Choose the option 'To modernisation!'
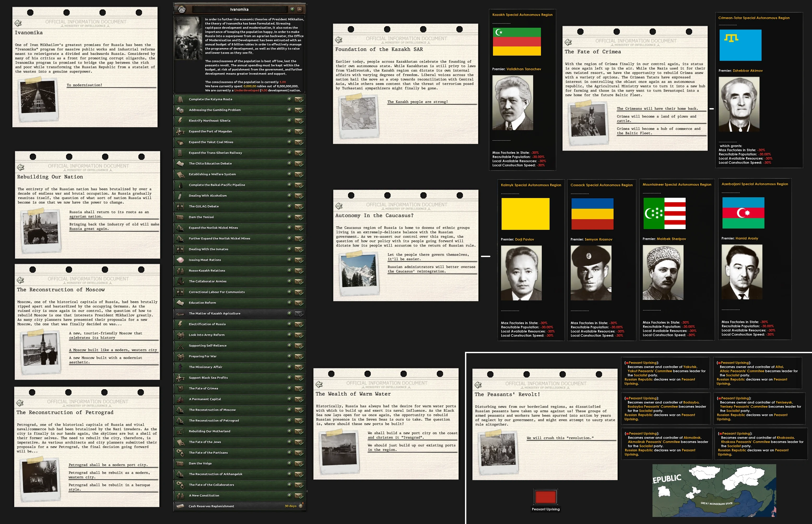 [84, 85]
